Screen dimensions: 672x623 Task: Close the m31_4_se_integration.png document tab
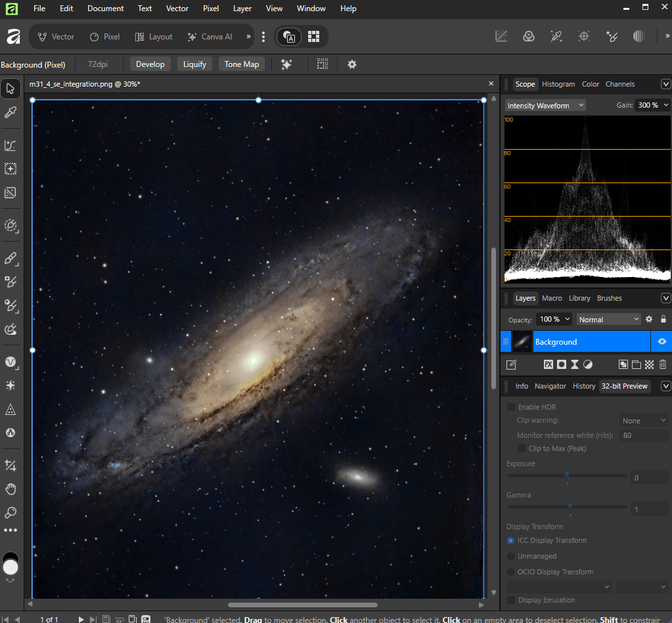(491, 83)
